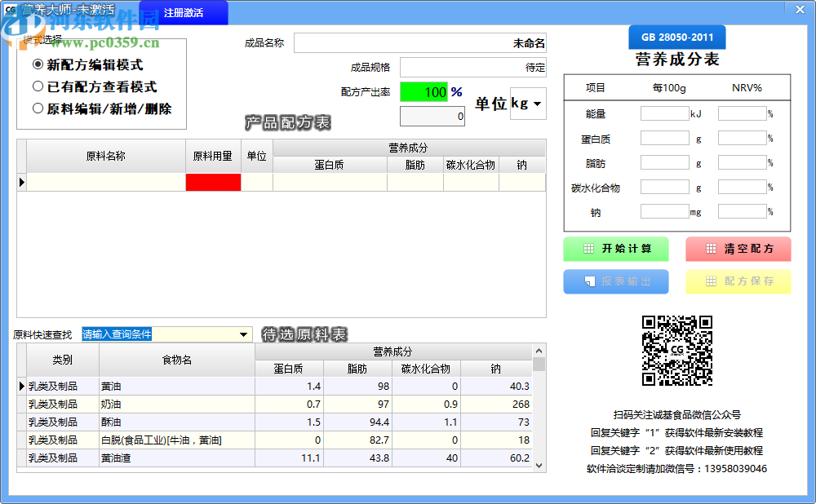Click the QR code image
This screenshot has width=816, height=504.
(x=676, y=351)
